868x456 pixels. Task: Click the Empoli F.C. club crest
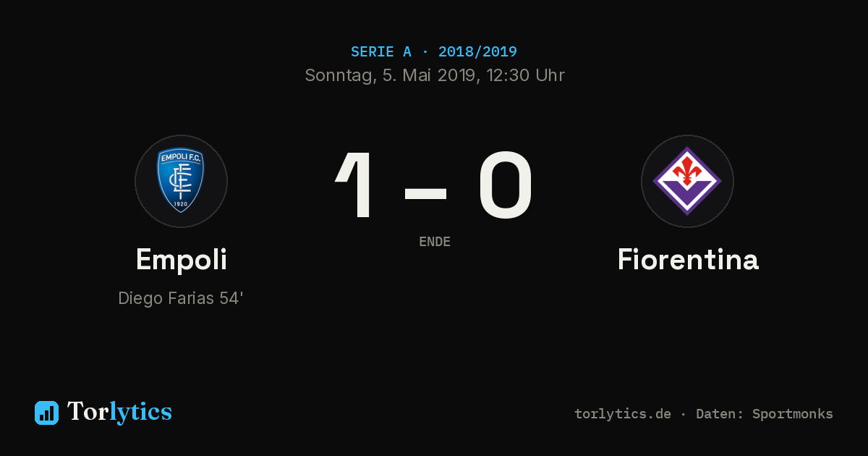[x=181, y=181]
